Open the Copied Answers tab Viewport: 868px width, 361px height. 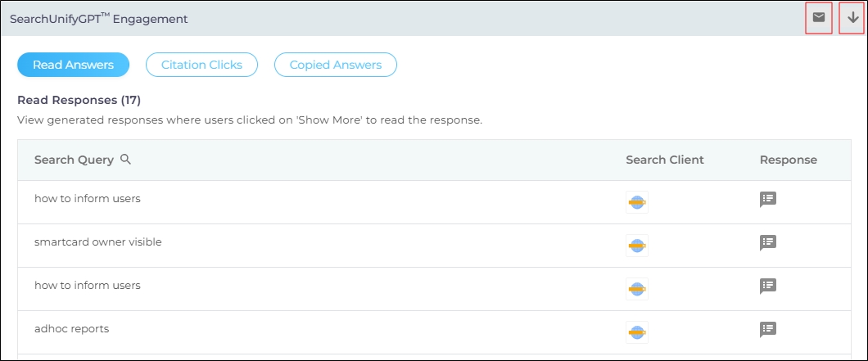[x=335, y=65]
